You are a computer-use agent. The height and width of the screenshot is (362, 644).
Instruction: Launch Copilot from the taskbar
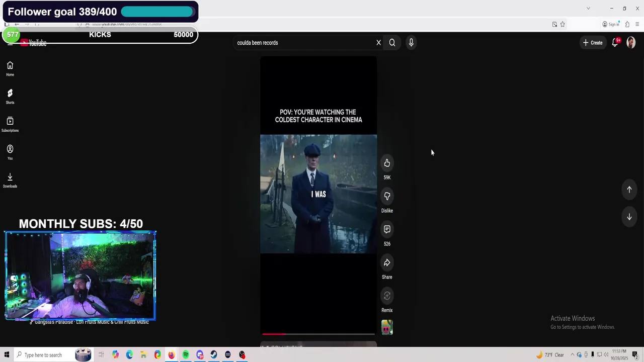(115, 355)
